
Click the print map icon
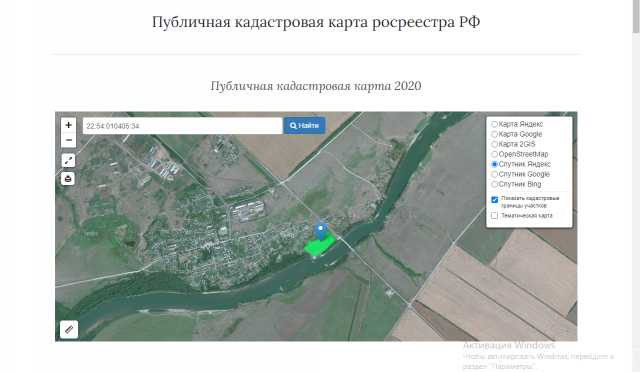[x=68, y=178]
